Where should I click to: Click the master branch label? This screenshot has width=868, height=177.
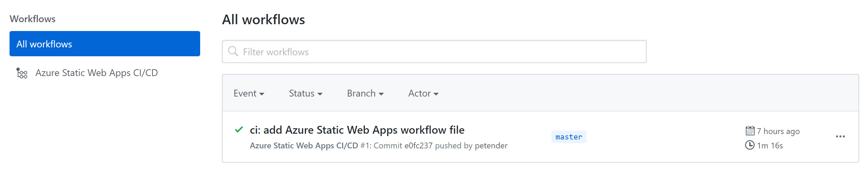tap(568, 137)
